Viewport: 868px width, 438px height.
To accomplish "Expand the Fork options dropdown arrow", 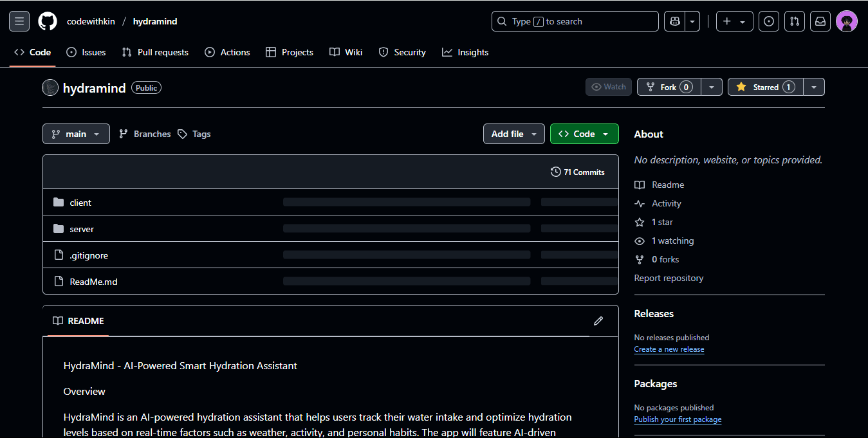I will 712,87.
